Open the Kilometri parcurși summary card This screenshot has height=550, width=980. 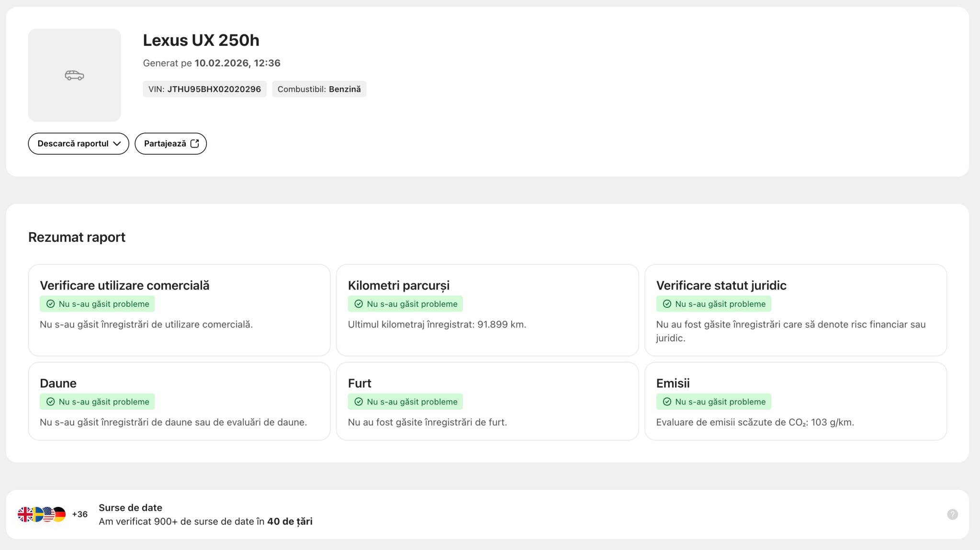point(487,310)
